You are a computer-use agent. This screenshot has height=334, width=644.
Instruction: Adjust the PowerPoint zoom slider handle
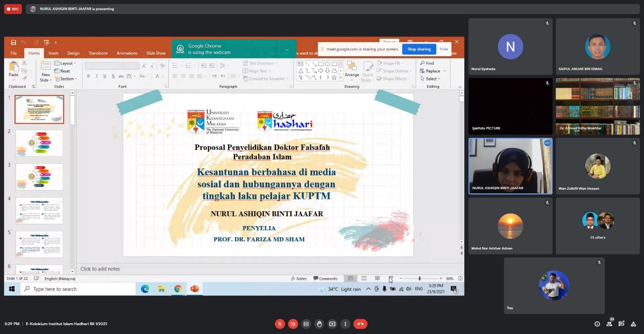click(419, 278)
